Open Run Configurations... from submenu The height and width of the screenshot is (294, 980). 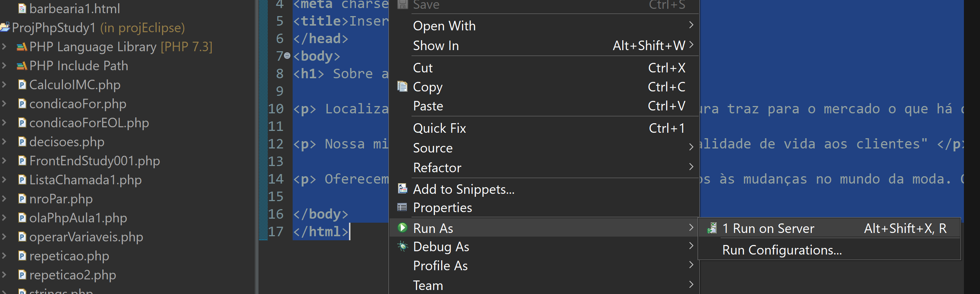(x=782, y=250)
